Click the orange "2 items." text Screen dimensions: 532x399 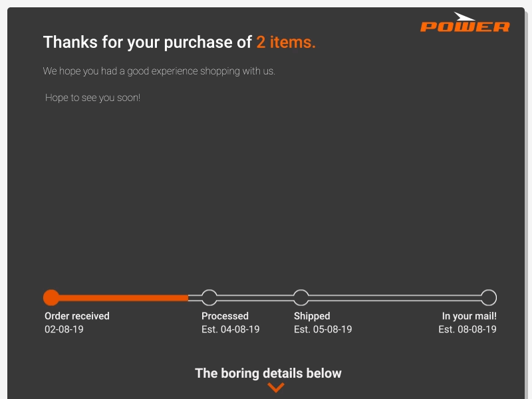click(286, 43)
